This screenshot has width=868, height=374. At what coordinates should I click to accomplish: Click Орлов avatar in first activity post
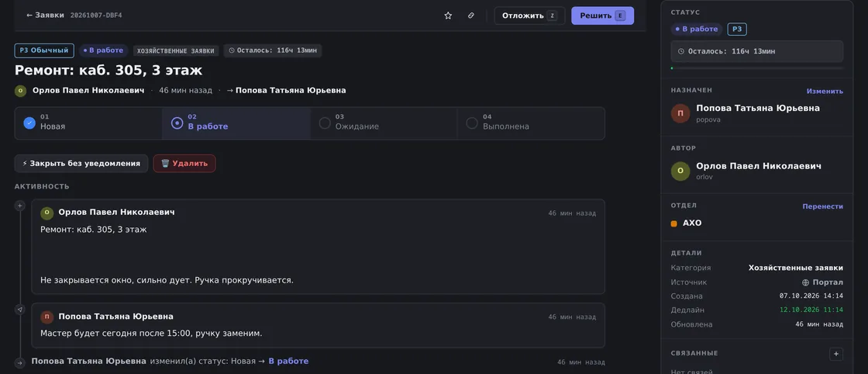(x=47, y=213)
